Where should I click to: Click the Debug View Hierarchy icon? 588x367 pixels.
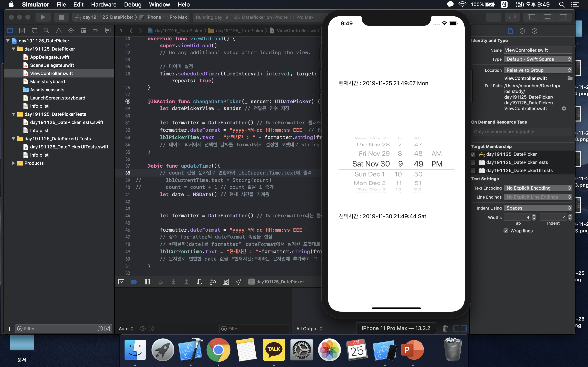click(199, 282)
